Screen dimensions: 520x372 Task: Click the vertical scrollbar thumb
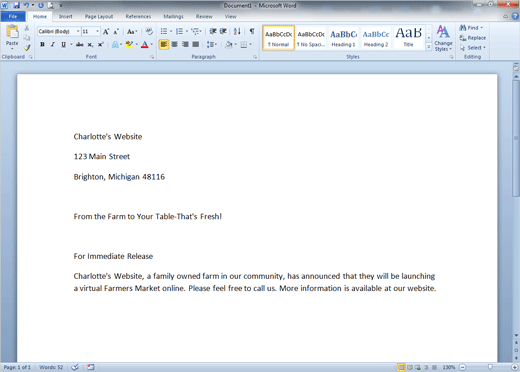tap(516, 138)
